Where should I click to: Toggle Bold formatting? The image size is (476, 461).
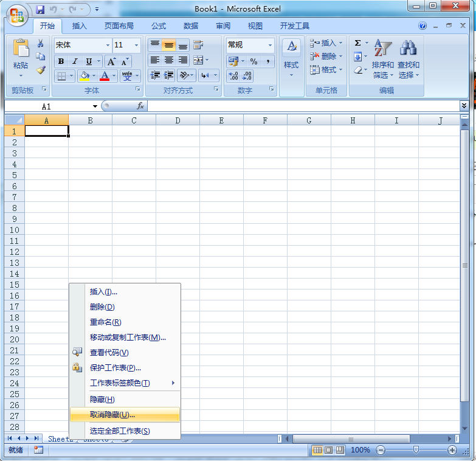61,61
